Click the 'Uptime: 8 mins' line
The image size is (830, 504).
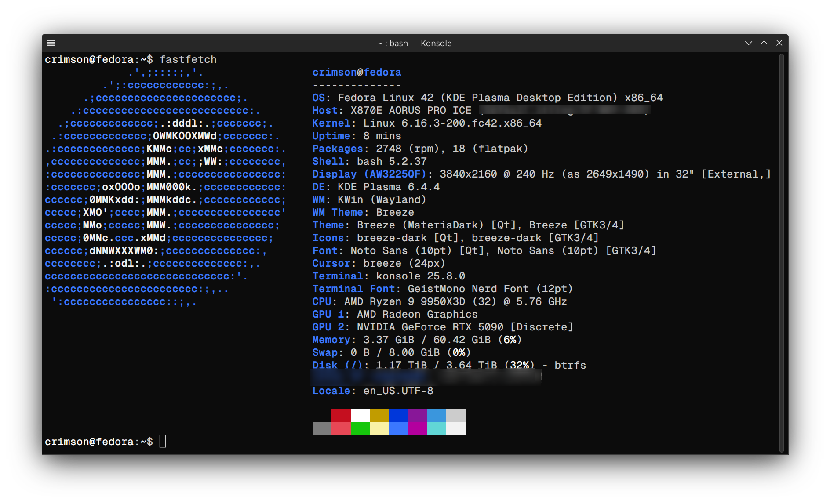point(357,136)
